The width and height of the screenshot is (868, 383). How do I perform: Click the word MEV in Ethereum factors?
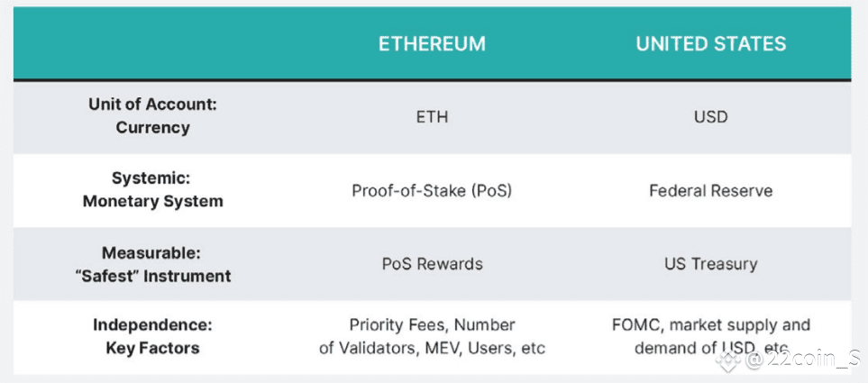pyautogui.click(x=443, y=348)
